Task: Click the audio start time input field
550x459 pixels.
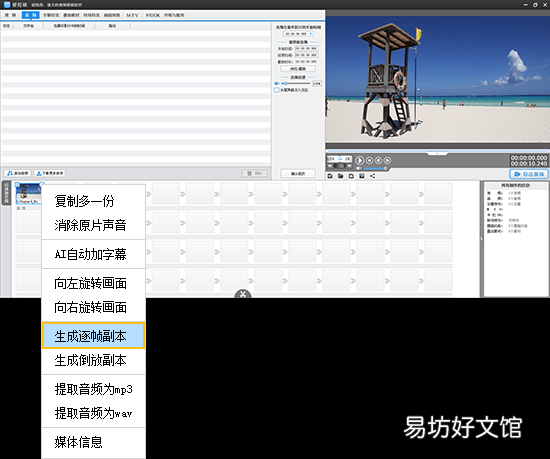Action: [306, 48]
